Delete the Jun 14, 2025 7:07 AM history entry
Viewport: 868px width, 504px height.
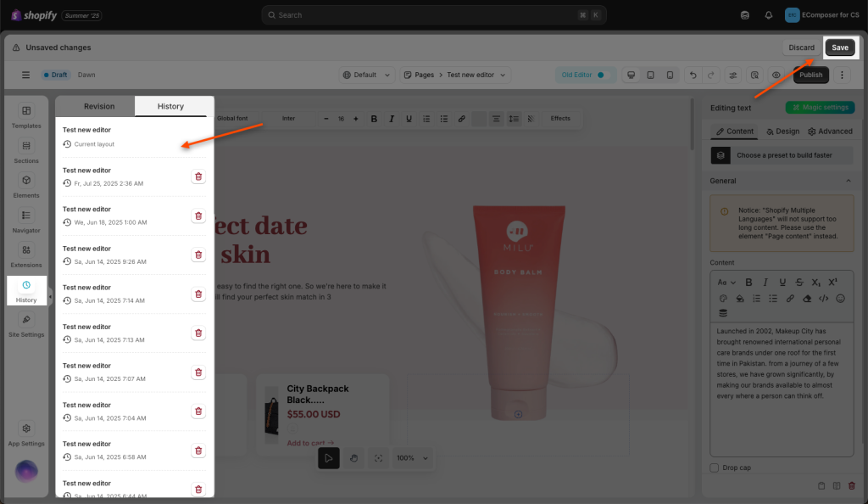[198, 372]
